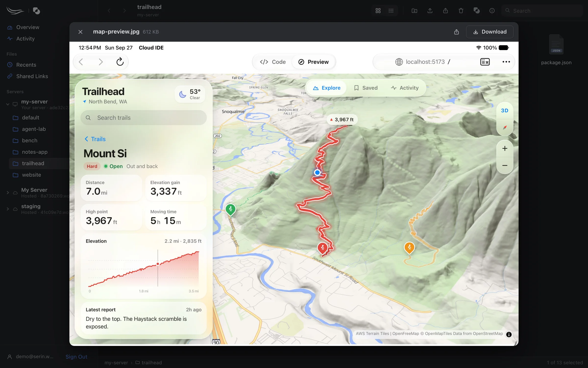
Task: Click the Search trails field
Action: [x=144, y=118]
